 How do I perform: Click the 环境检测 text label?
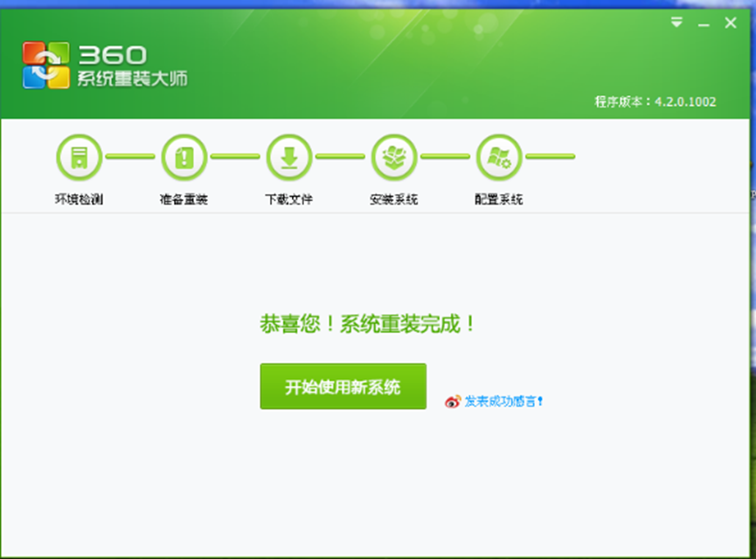pyautogui.click(x=79, y=199)
